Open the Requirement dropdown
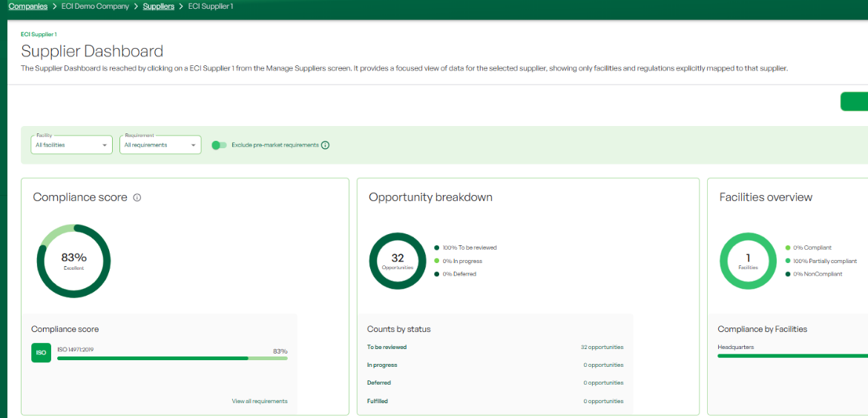Viewport: 868px width, 418px height. tap(160, 145)
